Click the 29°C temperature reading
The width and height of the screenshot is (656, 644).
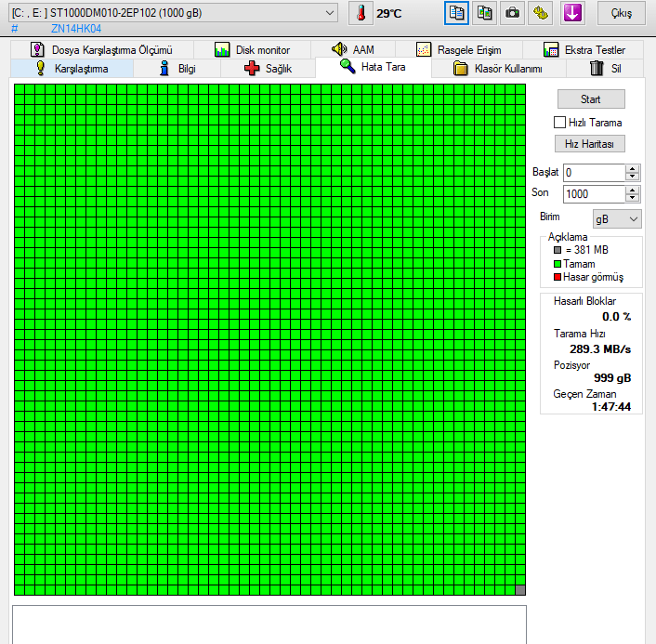[388, 14]
